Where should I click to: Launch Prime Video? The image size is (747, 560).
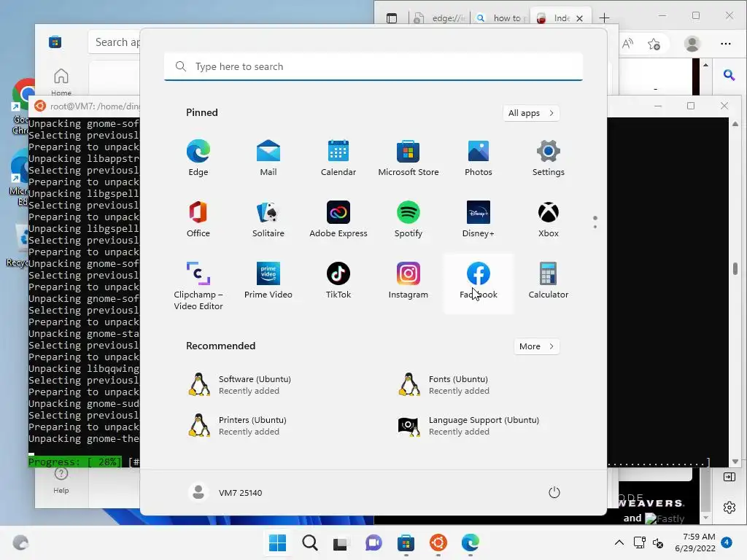click(268, 281)
